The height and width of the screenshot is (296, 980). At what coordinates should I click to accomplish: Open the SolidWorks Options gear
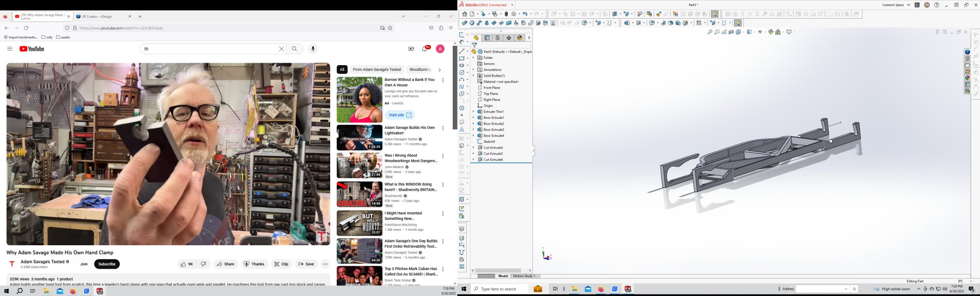coord(514,14)
